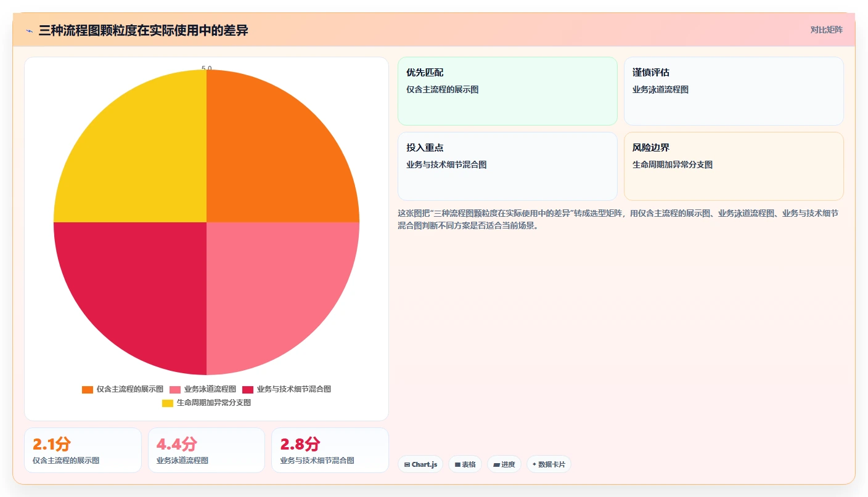Toggle legend item 仅含主流程的展示图
Viewport: 868px width, 497px height.
[123, 389]
